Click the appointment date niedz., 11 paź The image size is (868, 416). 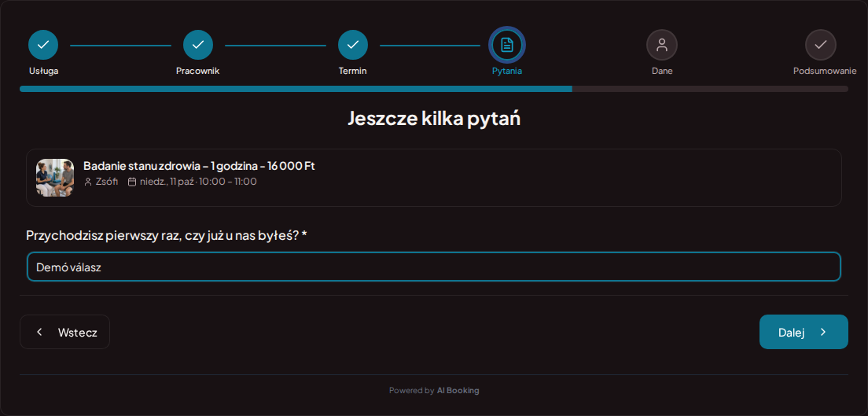[167, 182]
